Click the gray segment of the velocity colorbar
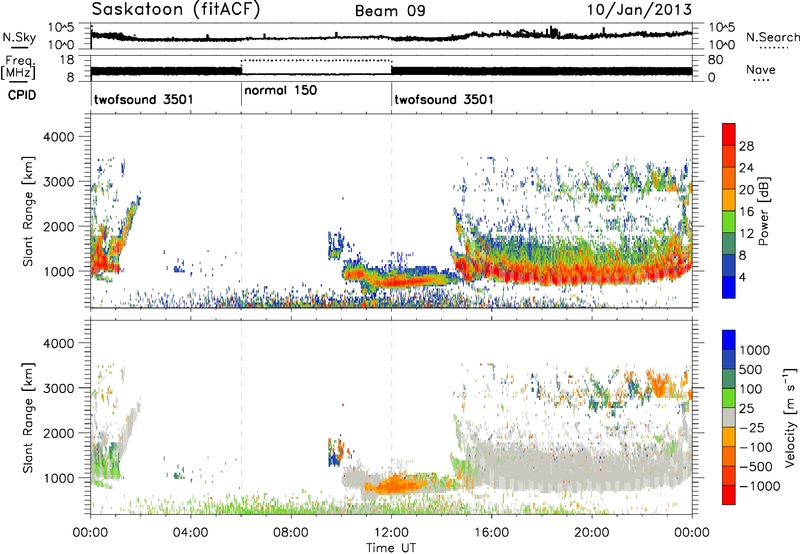800x554 pixels. point(729,418)
